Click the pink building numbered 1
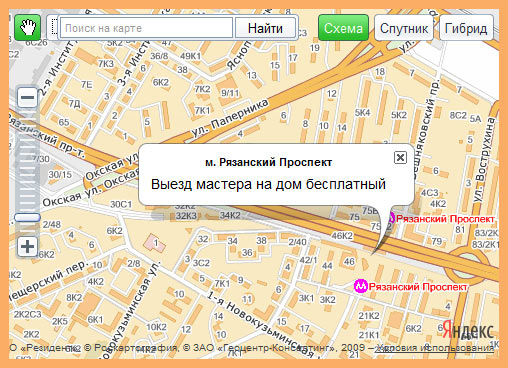 [155, 243]
